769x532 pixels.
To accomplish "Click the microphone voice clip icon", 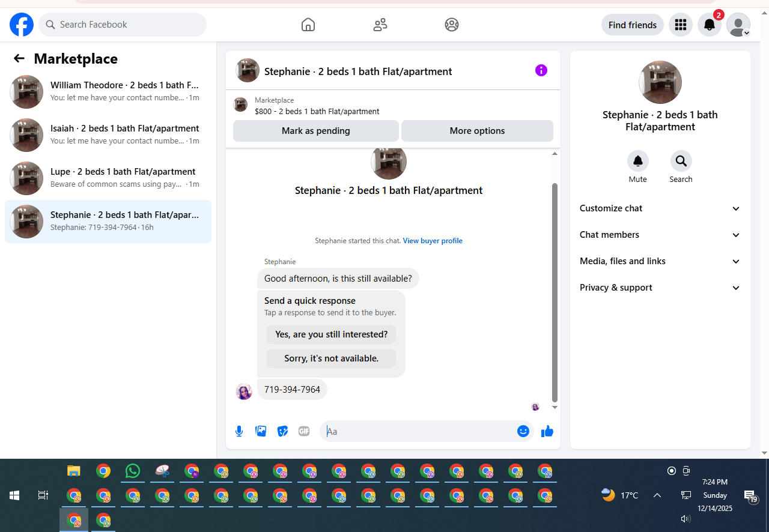I will pyautogui.click(x=239, y=431).
